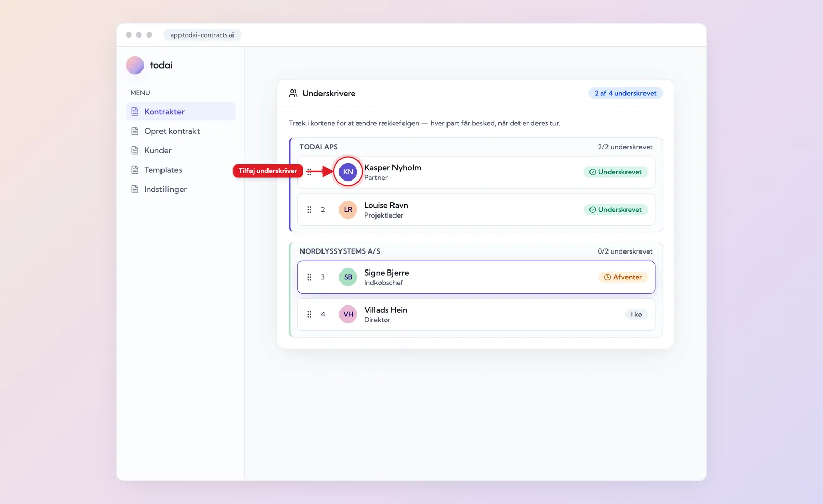The width and height of the screenshot is (823, 504).
Task: Click the Afventer status badge
Action: 623,277
